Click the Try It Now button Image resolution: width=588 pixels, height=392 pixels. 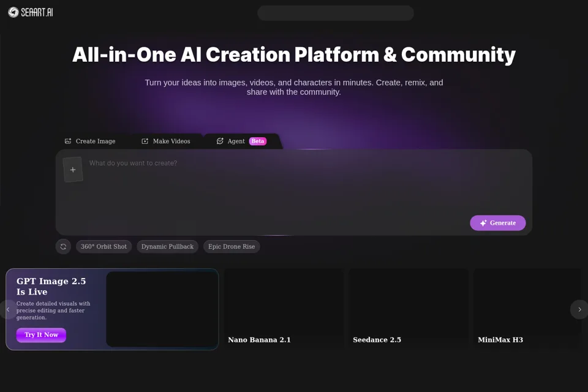[x=41, y=335]
